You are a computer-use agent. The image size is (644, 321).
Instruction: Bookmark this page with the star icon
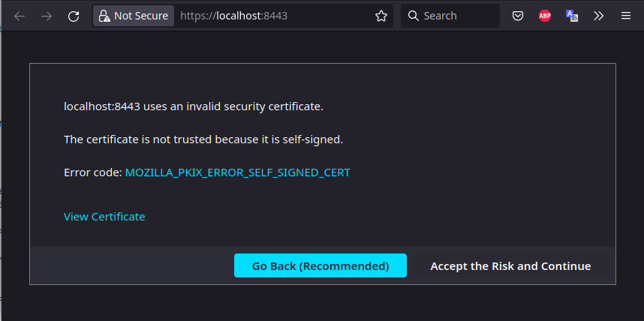(x=381, y=16)
